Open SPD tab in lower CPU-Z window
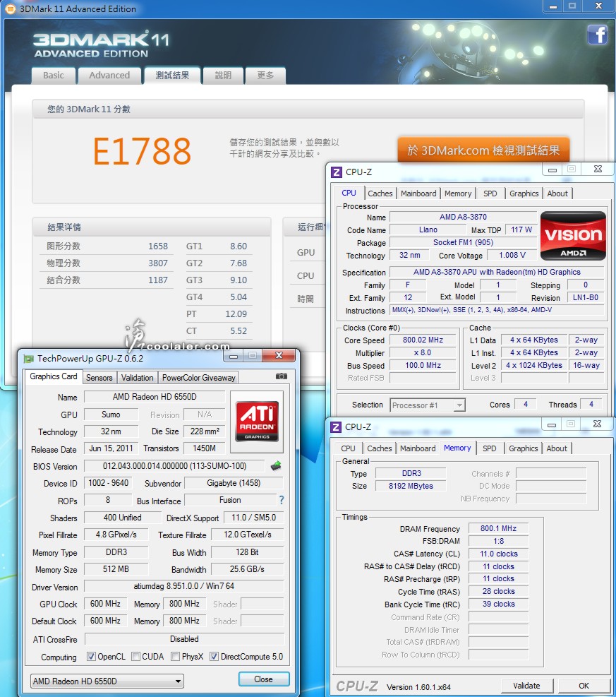 (490, 448)
